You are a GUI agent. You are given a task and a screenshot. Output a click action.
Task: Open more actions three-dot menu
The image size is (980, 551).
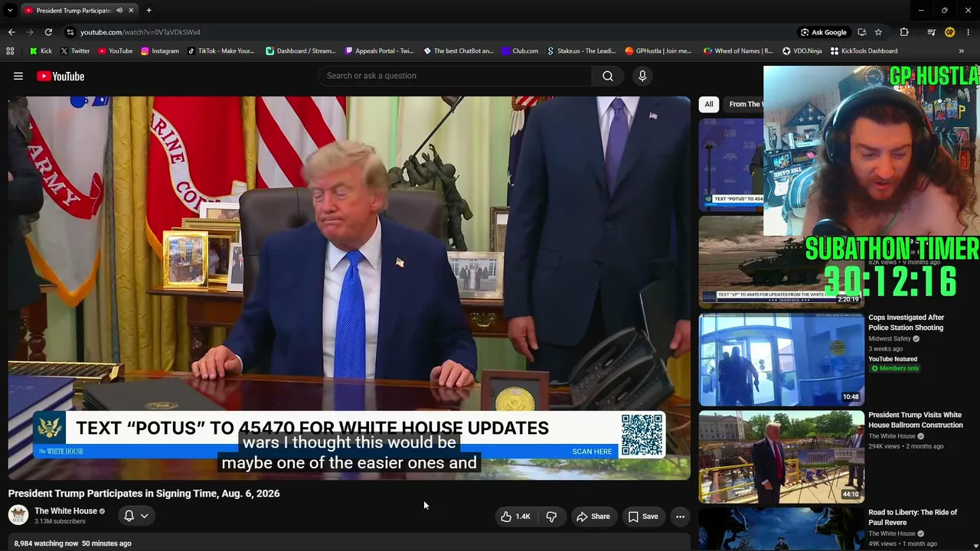[680, 517]
